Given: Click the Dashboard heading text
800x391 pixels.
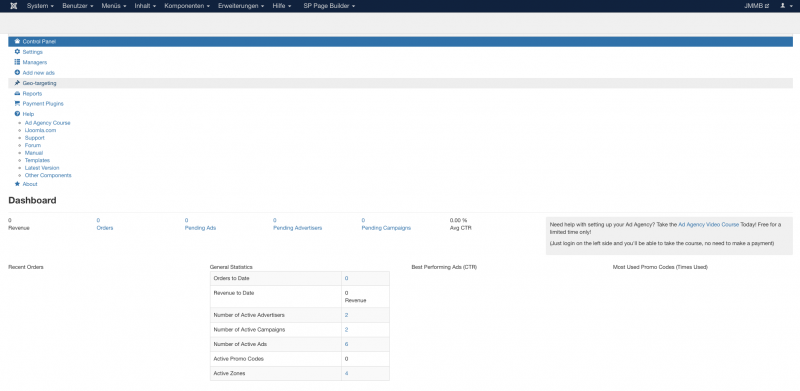Looking at the screenshot, I should pos(32,201).
